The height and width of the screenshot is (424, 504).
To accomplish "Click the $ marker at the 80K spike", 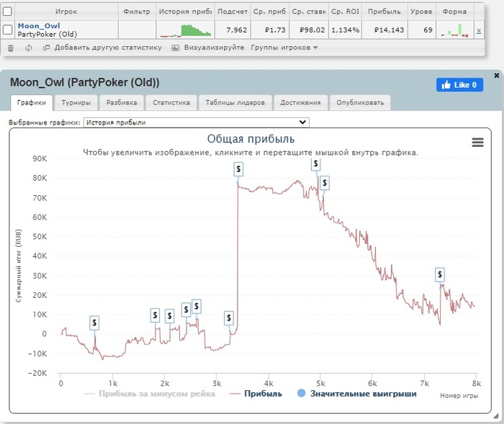I will (238, 169).
